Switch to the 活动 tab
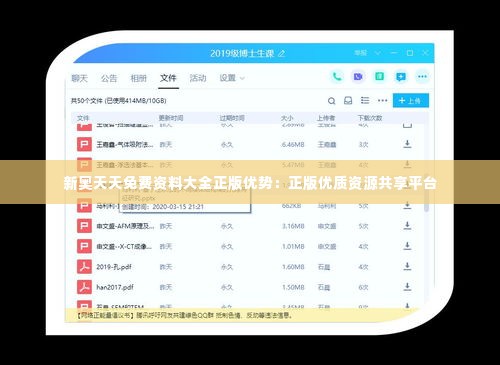This screenshot has width=500, height=365. [x=198, y=78]
